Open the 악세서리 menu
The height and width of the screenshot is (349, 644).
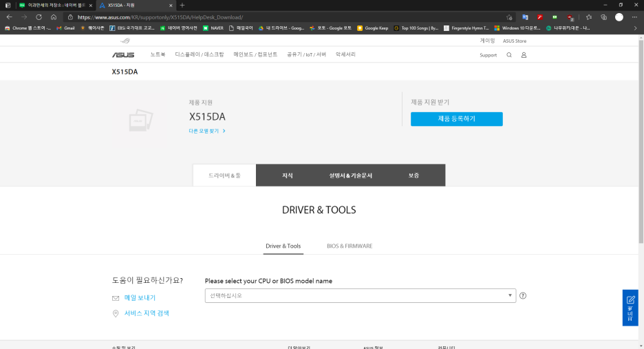(x=345, y=54)
